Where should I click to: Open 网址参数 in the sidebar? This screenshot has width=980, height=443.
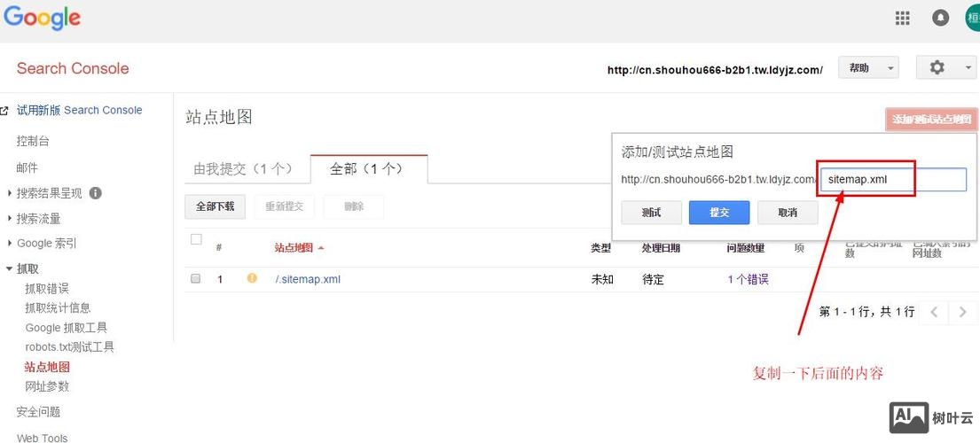(x=47, y=386)
